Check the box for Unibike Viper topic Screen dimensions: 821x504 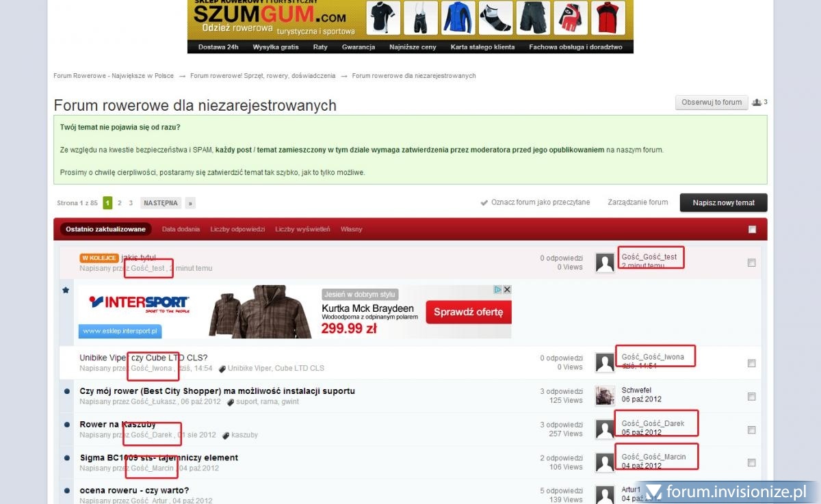coord(752,363)
